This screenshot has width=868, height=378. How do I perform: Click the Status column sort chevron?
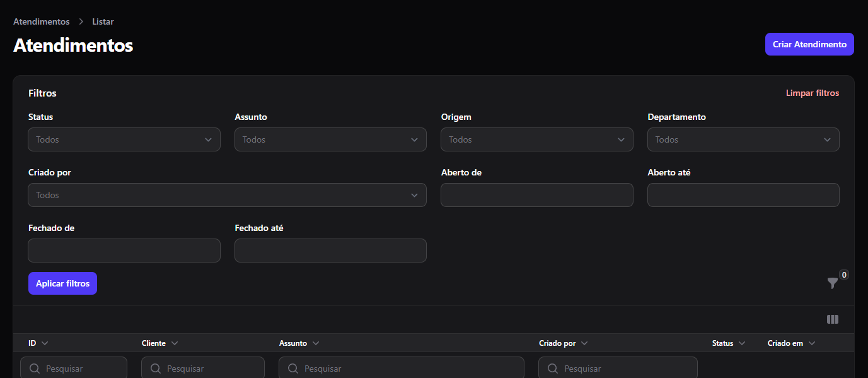(742, 343)
